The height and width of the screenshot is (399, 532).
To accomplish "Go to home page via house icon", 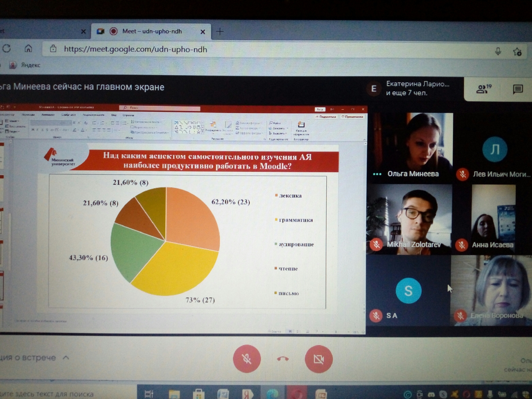I will (x=28, y=49).
